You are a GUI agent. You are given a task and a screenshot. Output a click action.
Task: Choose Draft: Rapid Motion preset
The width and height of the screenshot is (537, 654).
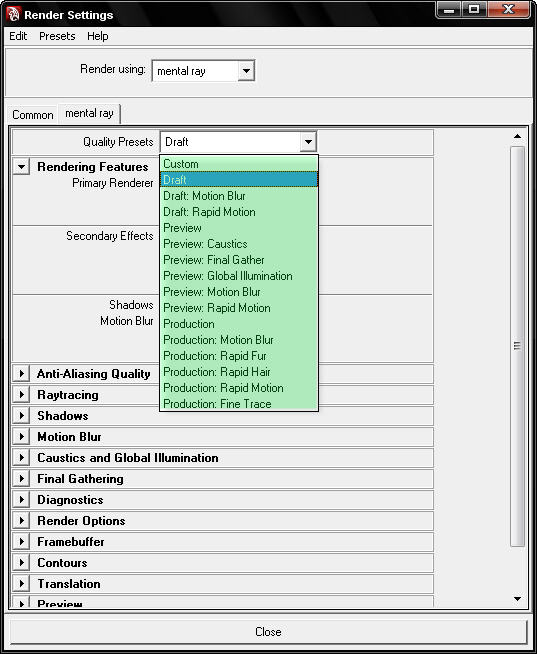(x=239, y=212)
